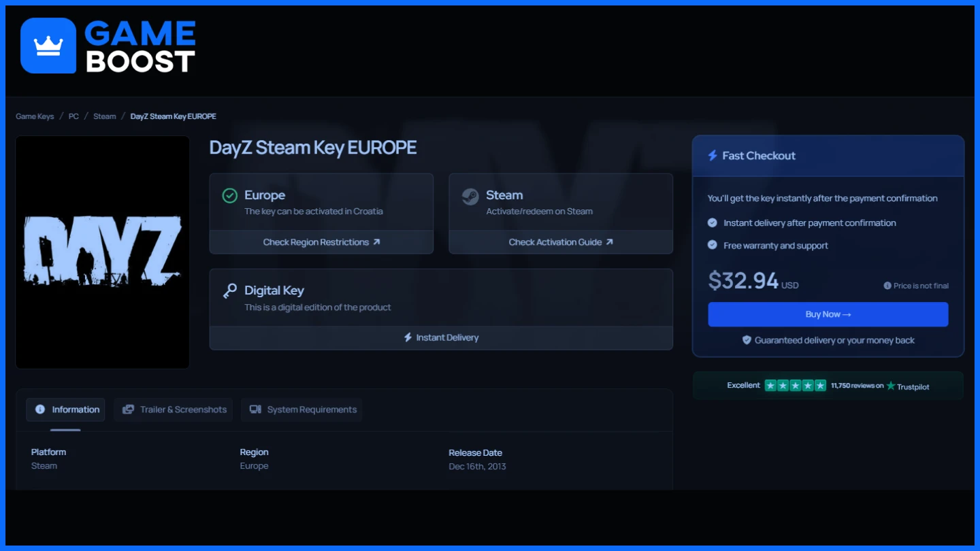Screen dimensions: 980x551
Task: Open Check Region Restrictions link
Action: pos(321,242)
